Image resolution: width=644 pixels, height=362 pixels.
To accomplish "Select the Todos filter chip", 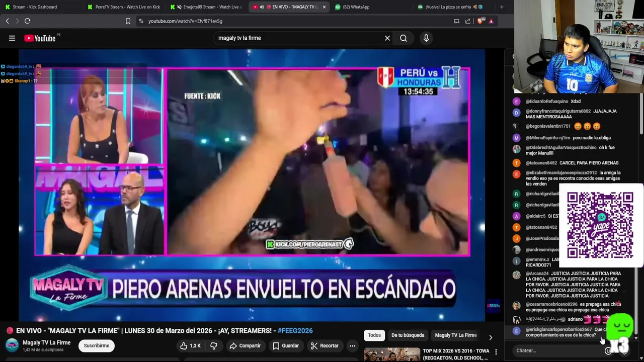I will coord(374,335).
